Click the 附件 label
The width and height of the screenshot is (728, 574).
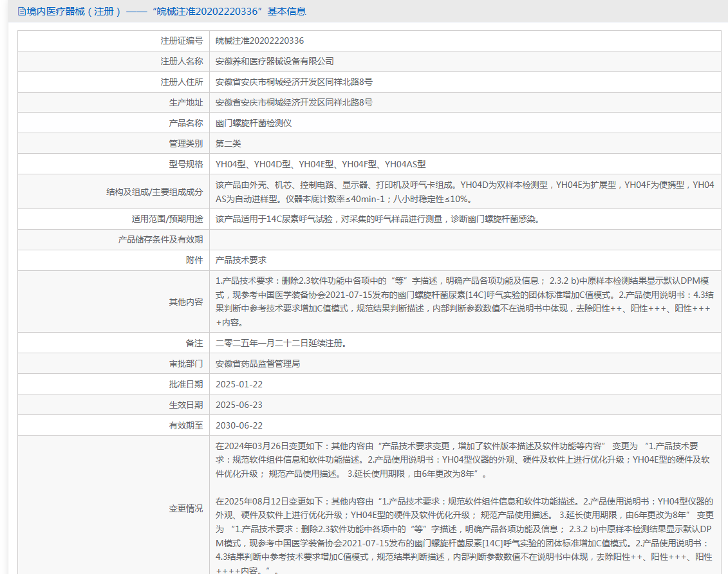[194, 260]
